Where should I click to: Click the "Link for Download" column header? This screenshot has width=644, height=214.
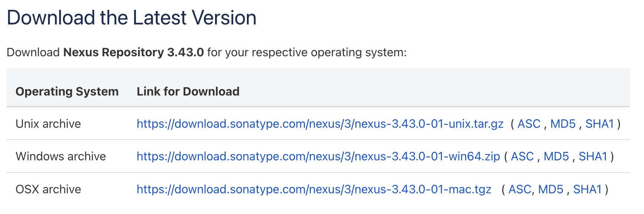pos(188,91)
